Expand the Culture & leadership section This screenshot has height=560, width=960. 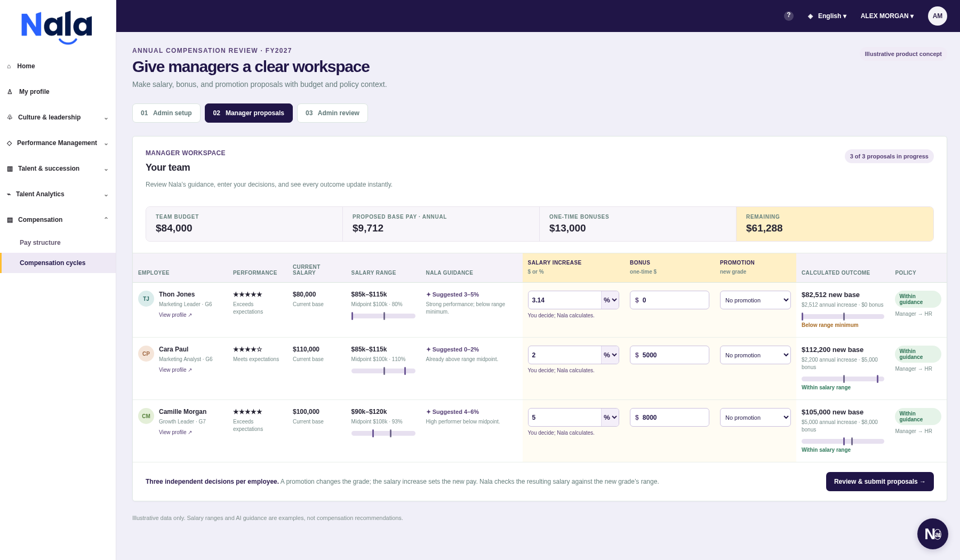click(x=106, y=118)
